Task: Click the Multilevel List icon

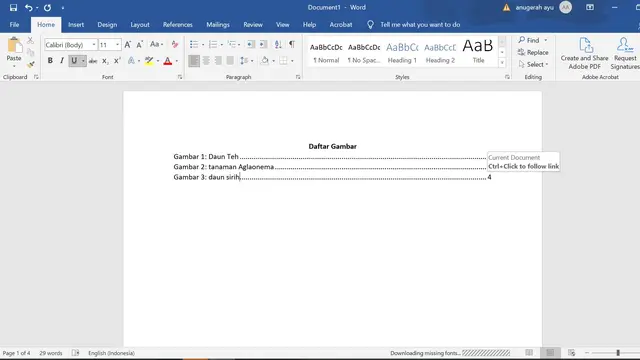Action: pos(232,44)
